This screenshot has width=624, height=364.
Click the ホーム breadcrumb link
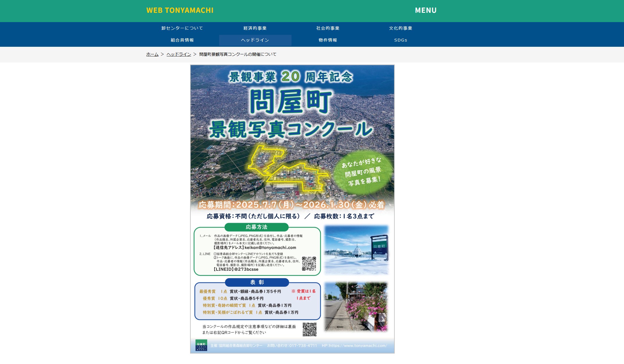tap(152, 54)
